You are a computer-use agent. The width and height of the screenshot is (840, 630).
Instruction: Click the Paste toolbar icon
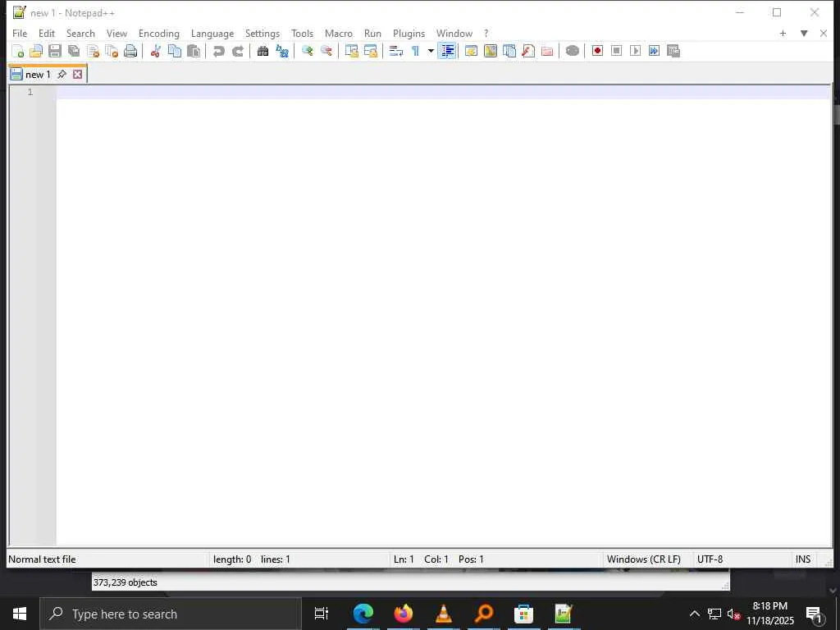[x=194, y=51]
